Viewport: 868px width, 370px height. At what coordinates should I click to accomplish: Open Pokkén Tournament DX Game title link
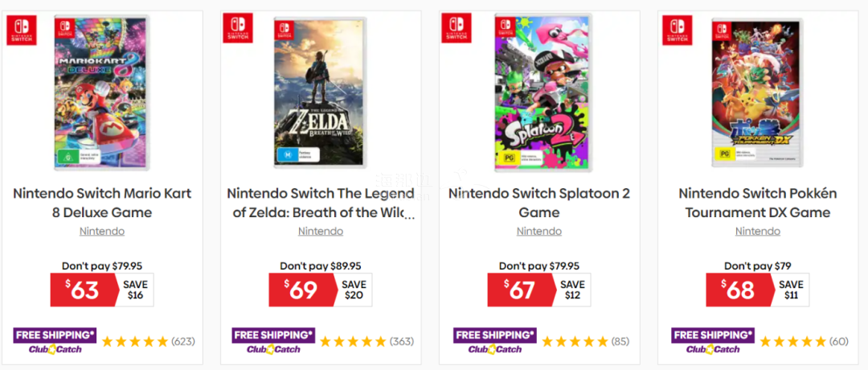pyautogui.click(x=758, y=203)
